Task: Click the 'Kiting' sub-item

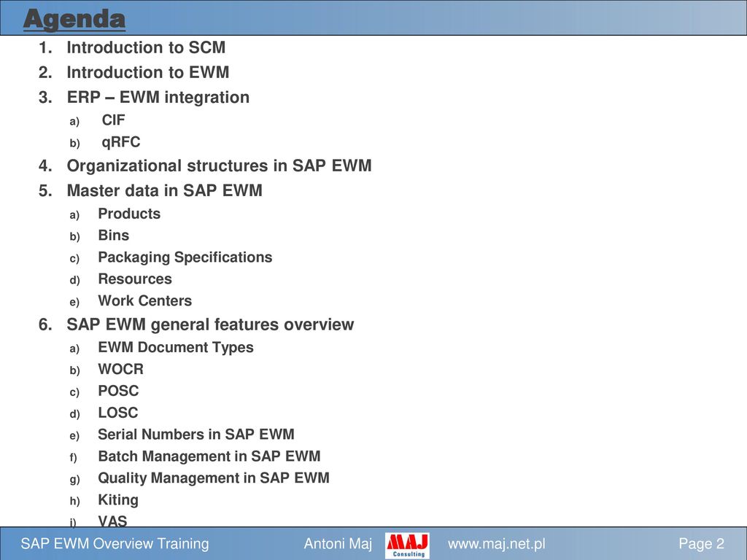Action: click(x=118, y=500)
